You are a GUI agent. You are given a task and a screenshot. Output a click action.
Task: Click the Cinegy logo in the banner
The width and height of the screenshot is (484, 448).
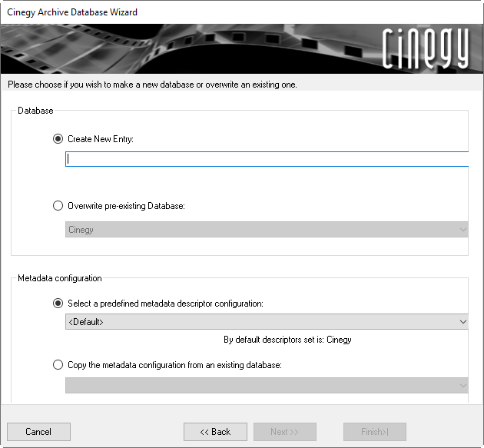click(426, 48)
